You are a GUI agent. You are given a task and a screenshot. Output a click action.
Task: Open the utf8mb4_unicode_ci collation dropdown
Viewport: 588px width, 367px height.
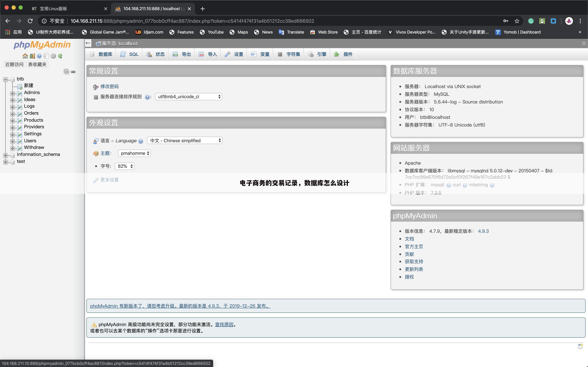tap(188, 96)
